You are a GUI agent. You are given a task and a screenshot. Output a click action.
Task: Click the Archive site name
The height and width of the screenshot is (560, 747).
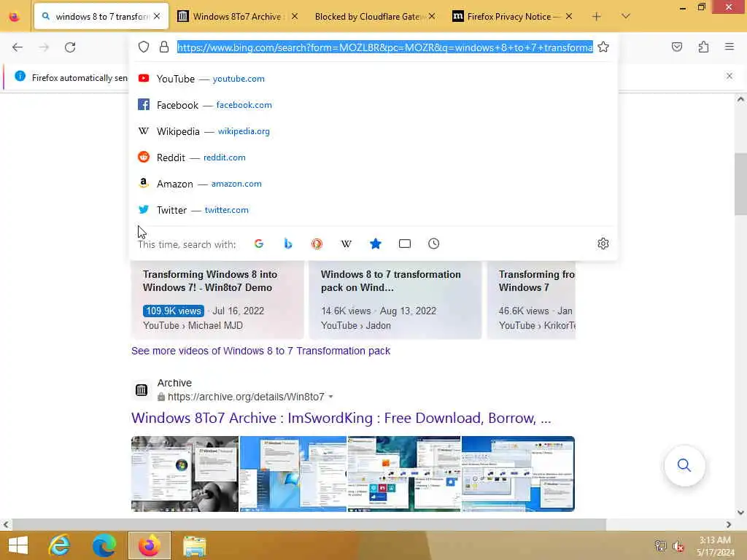(174, 383)
